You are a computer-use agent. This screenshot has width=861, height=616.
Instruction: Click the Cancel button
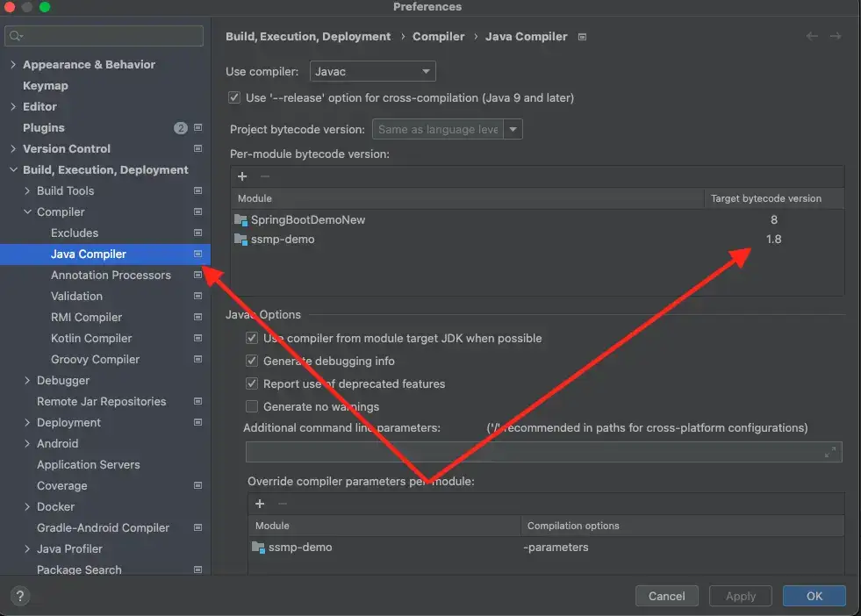click(666, 596)
